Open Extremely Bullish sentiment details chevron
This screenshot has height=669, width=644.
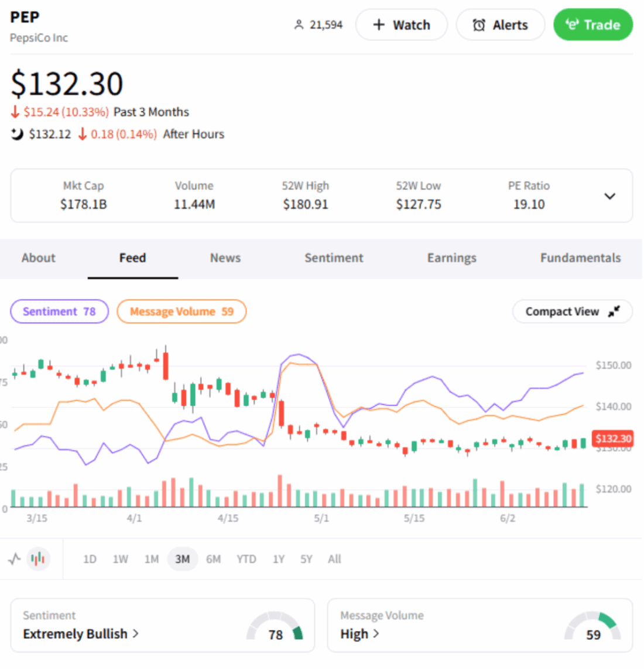[136, 633]
